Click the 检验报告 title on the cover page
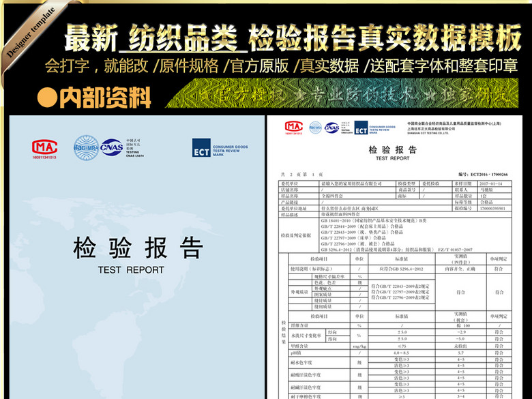 [x=138, y=248]
